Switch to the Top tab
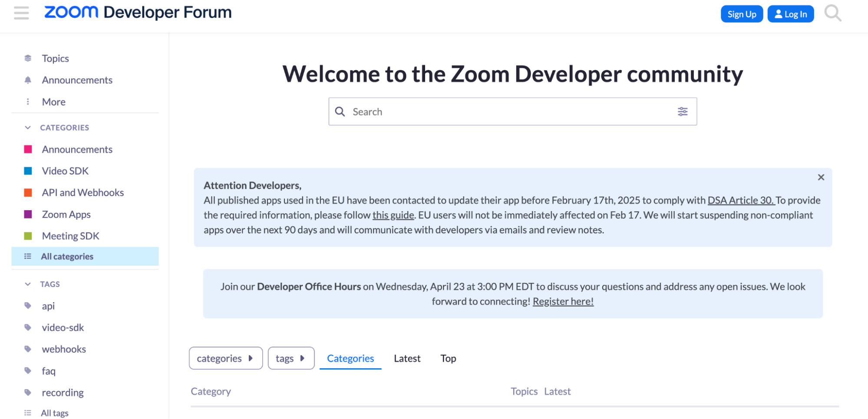Image resolution: width=868 pixels, height=419 pixels. click(448, 358)
